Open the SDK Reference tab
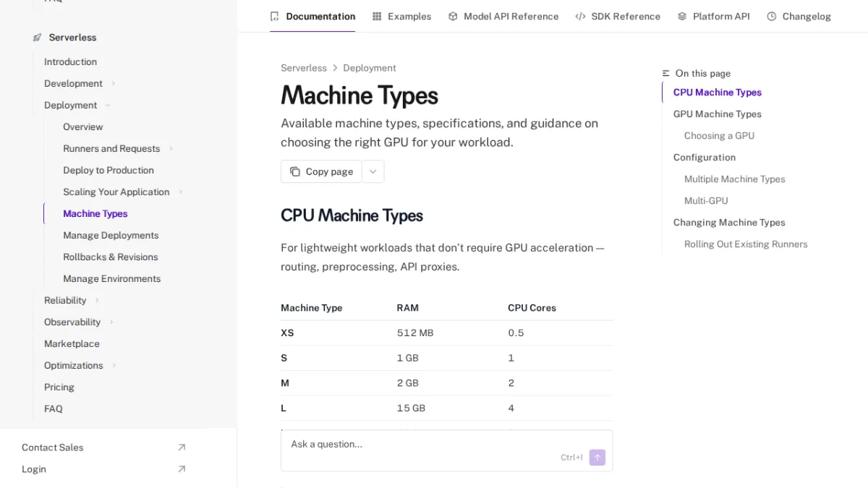The height and width of the screenshot is (488, 868). [x=618, y=16]
